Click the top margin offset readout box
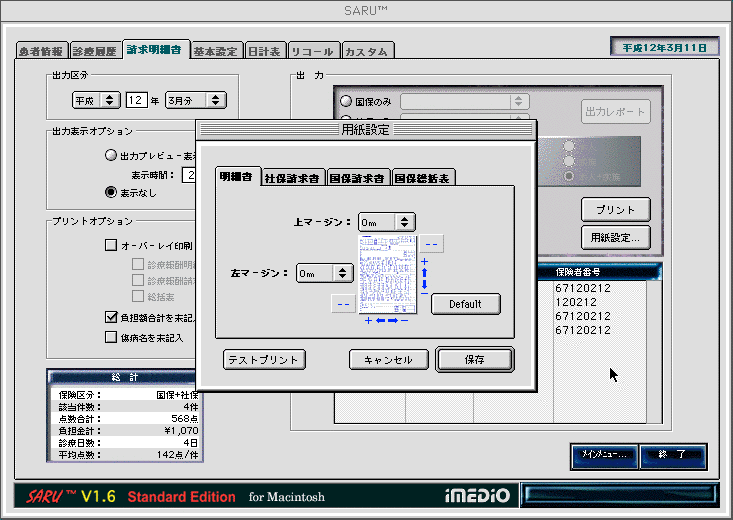Viewport: 733px width, 520px height. [x=431, y=244]
